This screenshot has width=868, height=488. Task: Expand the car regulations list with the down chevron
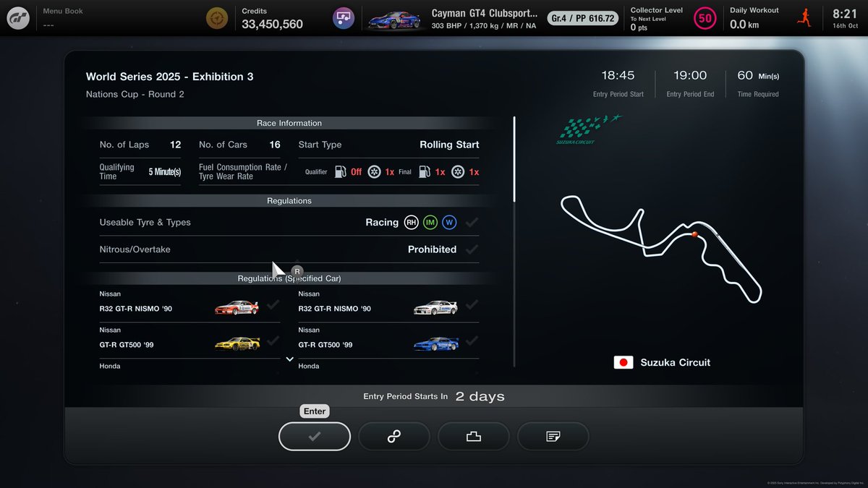click(289, 359)
